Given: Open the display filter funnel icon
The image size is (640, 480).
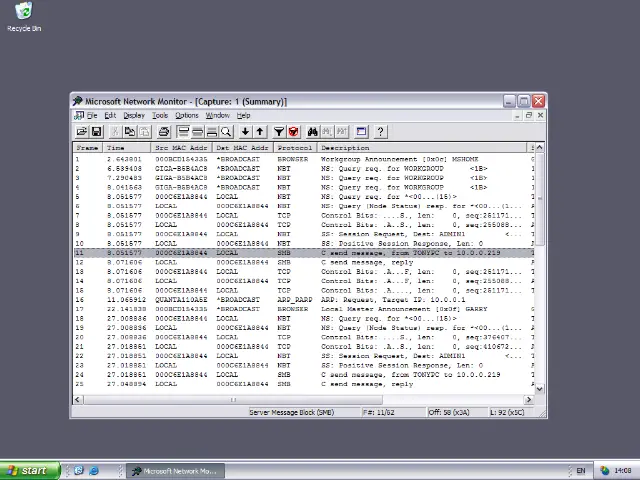Looking at the screenshot, I should click(279, 131).
